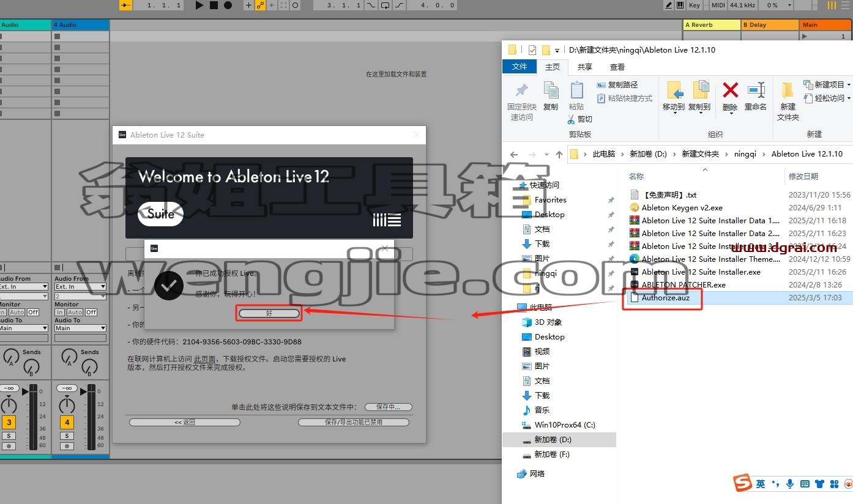Open the 文件 tab in Explorer ribbon
The image size is (853, 504).
pos(520,67)
